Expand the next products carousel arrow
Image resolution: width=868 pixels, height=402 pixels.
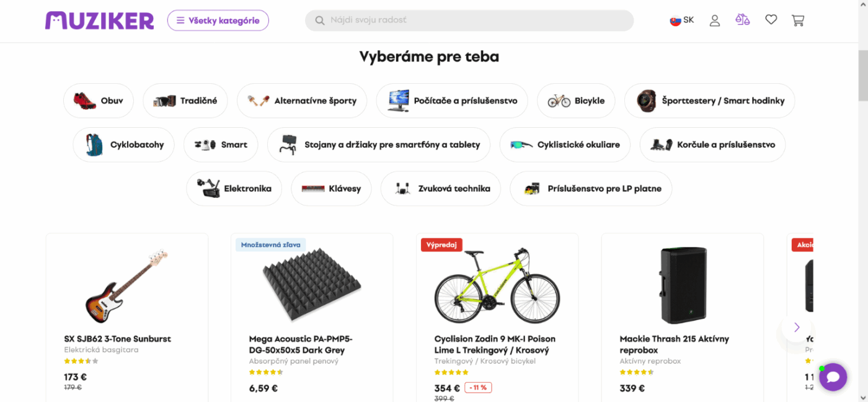point(795,327)
